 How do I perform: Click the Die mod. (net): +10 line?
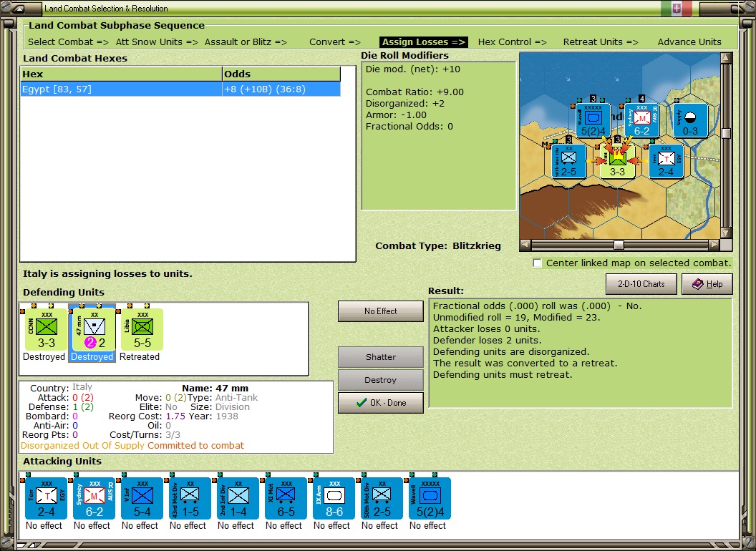click(412, 69)
